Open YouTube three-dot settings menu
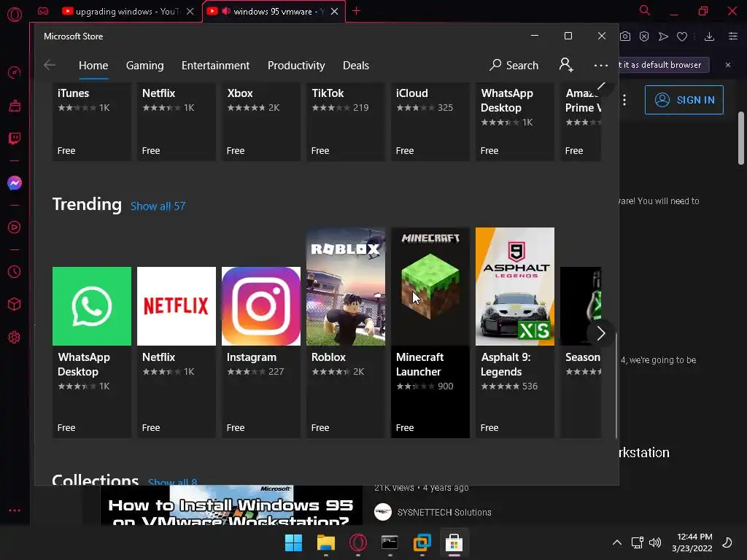747x560 pixels. click(624, 100)
